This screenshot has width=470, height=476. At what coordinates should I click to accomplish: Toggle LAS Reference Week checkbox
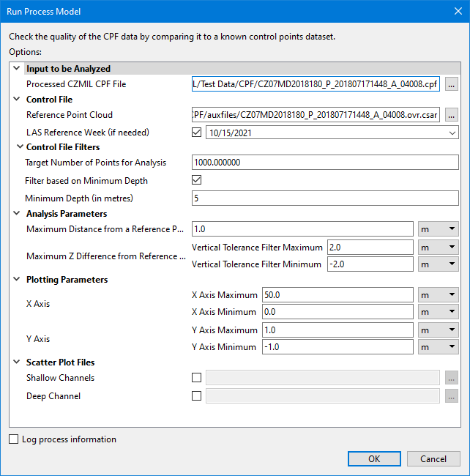pyautogui.click(x=196, y=133)
